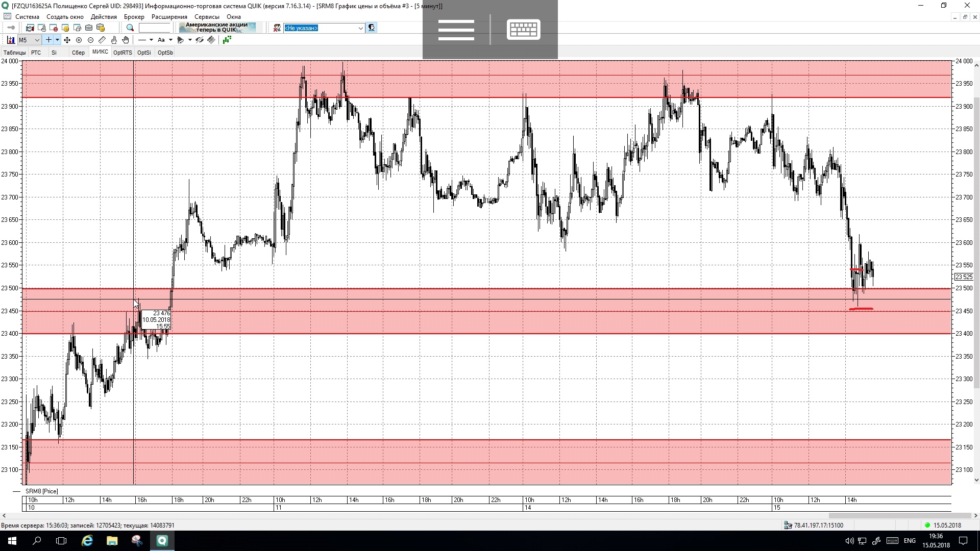The width and height of the screenshot is (980, 551).
Task: Select the ruler measurement tool
Action: tap(102, 40)
